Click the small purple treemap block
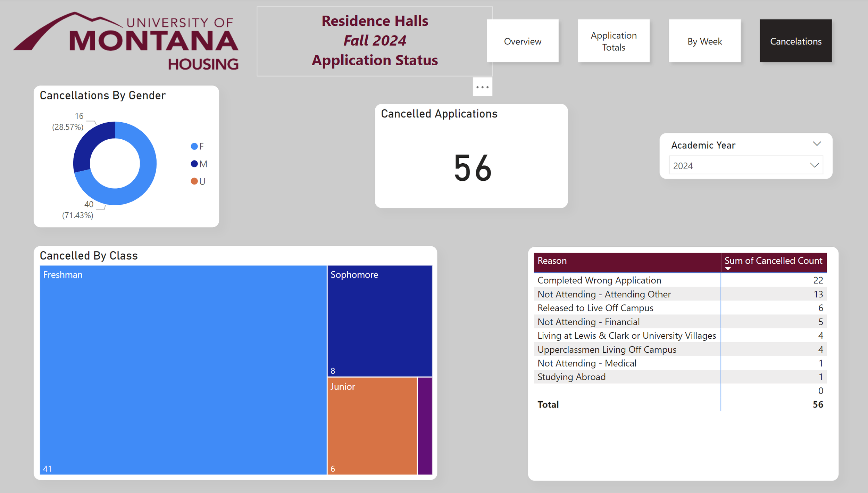The image size is (868, 493). click(425, 426)
